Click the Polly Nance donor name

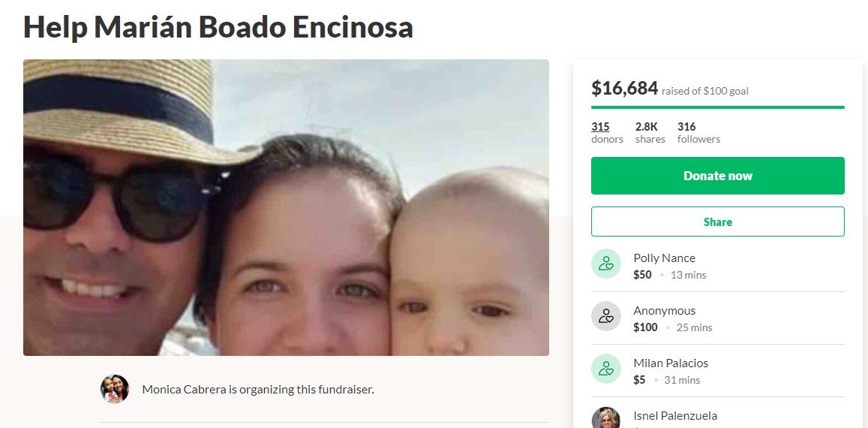tap(664, 258)
